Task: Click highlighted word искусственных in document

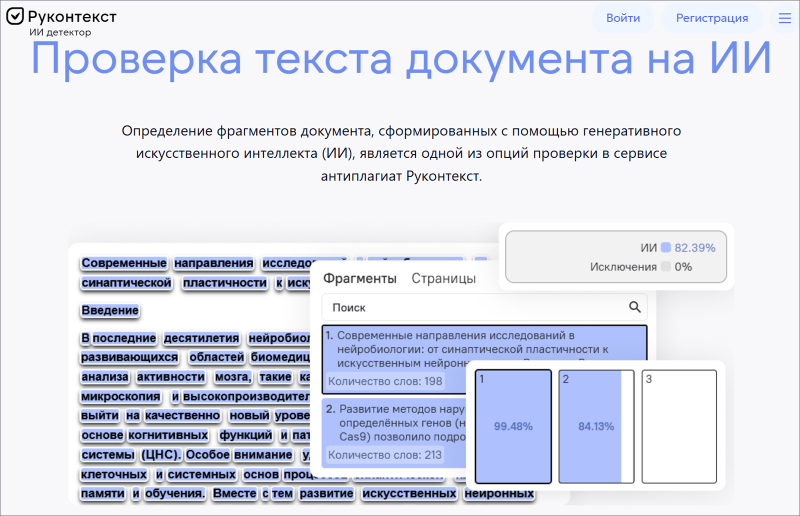Action: click(409, 494)
